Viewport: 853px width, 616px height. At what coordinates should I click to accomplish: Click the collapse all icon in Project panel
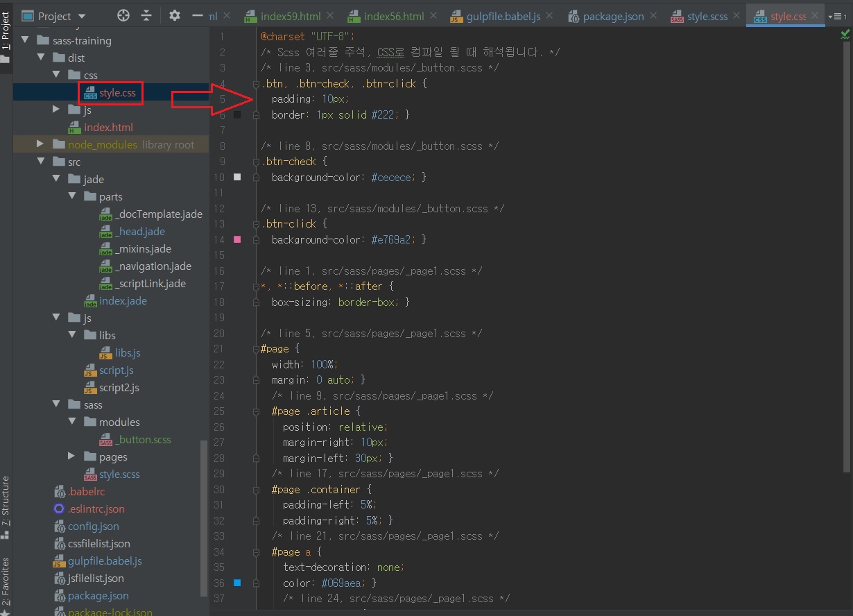click(x=146, y=16)
